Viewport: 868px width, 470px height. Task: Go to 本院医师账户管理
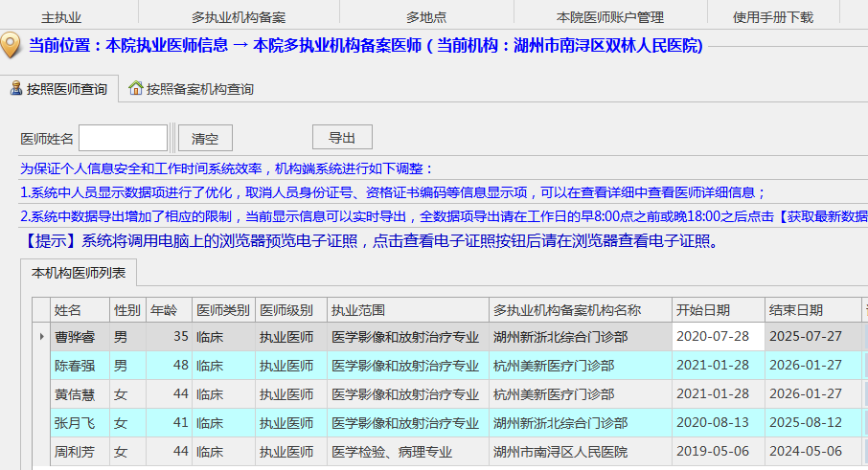[610, 17]
